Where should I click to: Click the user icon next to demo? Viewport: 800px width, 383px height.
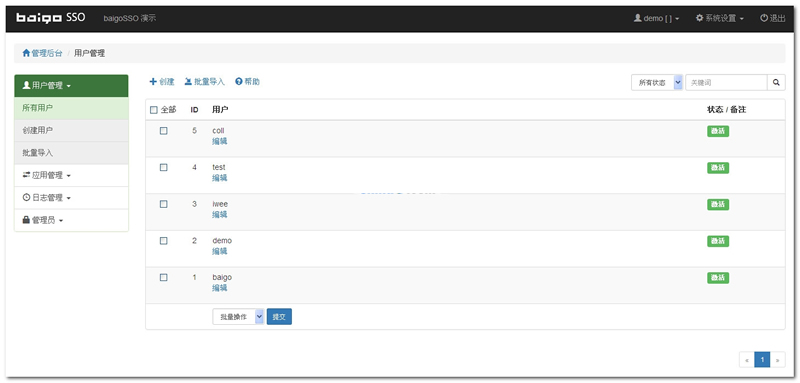(637, 18)
